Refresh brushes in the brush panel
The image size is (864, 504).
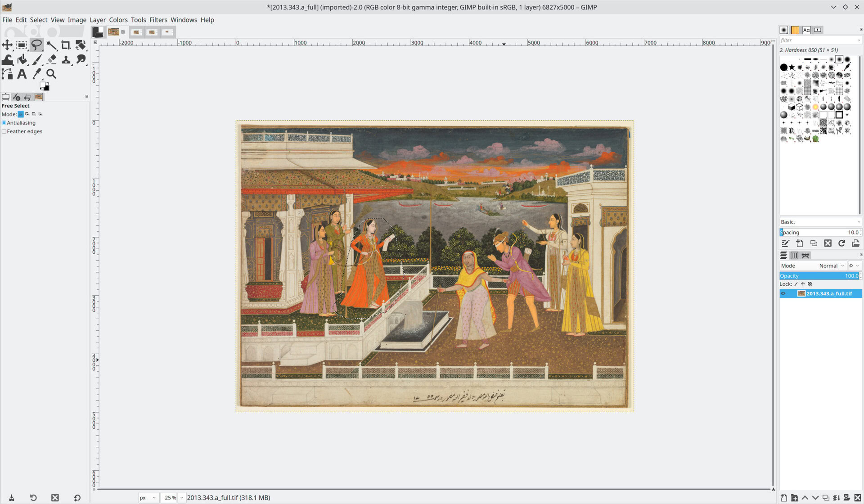point(841,243)
